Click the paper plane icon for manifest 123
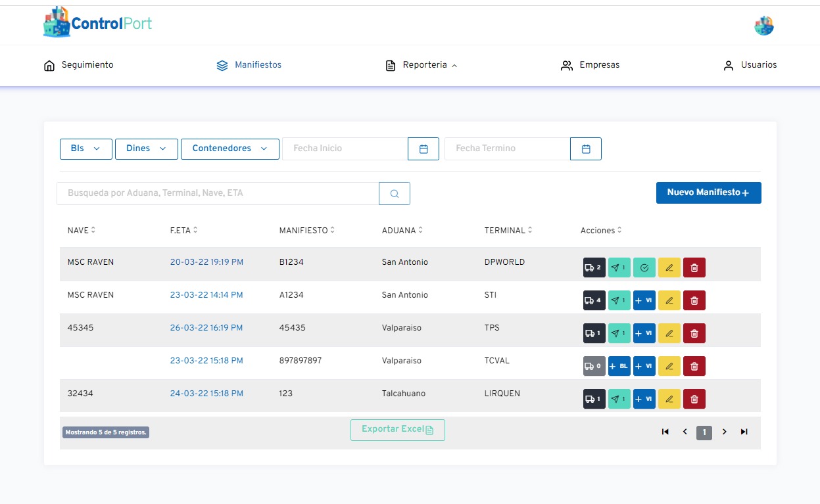The image size is (820, 504). (x=619, y=399)
